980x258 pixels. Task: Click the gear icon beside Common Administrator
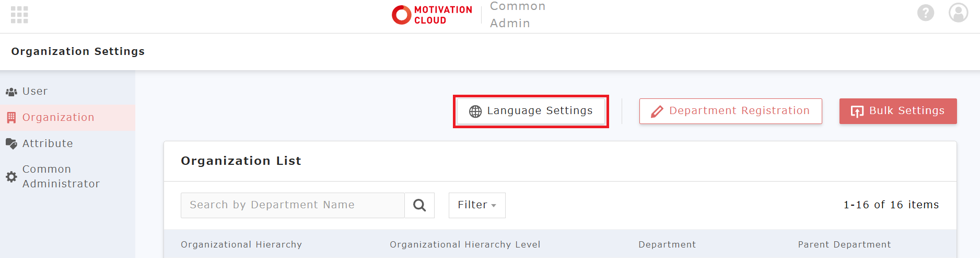(x=11, y=177)
